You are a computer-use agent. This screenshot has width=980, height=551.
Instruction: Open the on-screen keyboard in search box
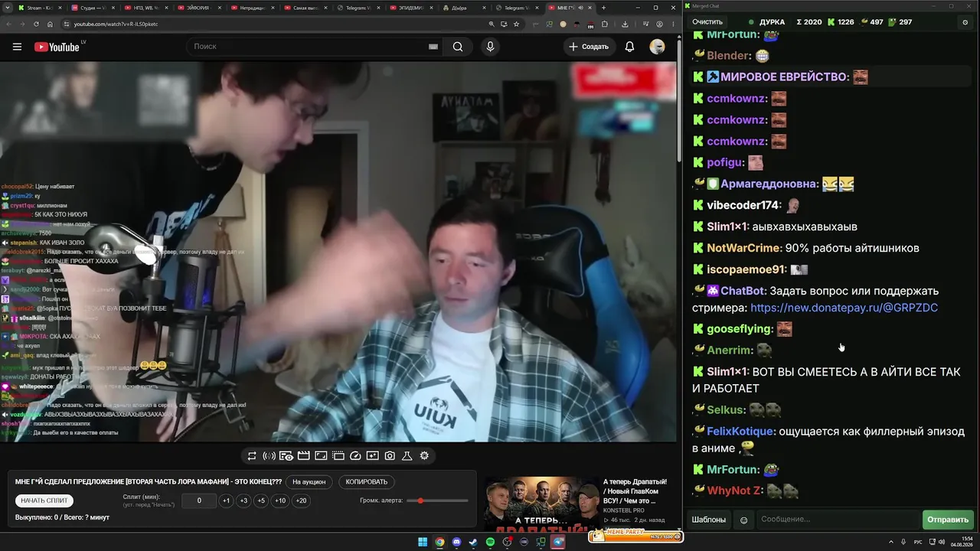coord(433,47)
